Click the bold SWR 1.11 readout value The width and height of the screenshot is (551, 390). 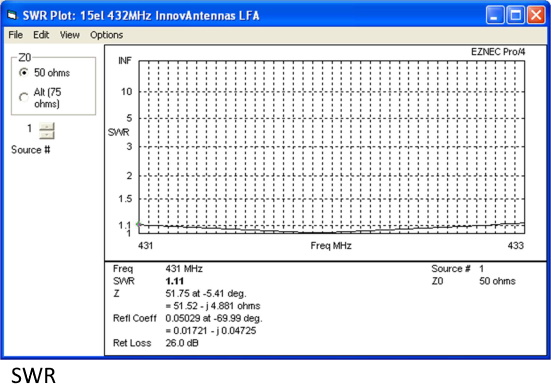(x=175, y=281)
